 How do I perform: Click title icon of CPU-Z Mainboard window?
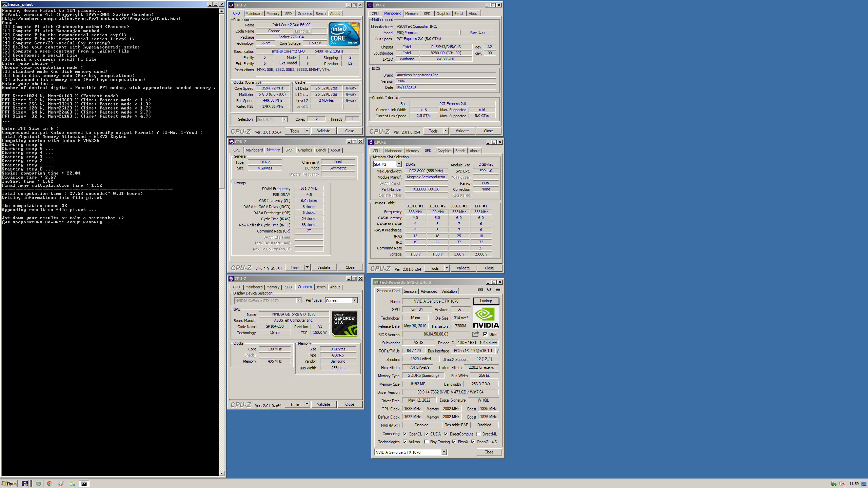click(x=370, y=5)
